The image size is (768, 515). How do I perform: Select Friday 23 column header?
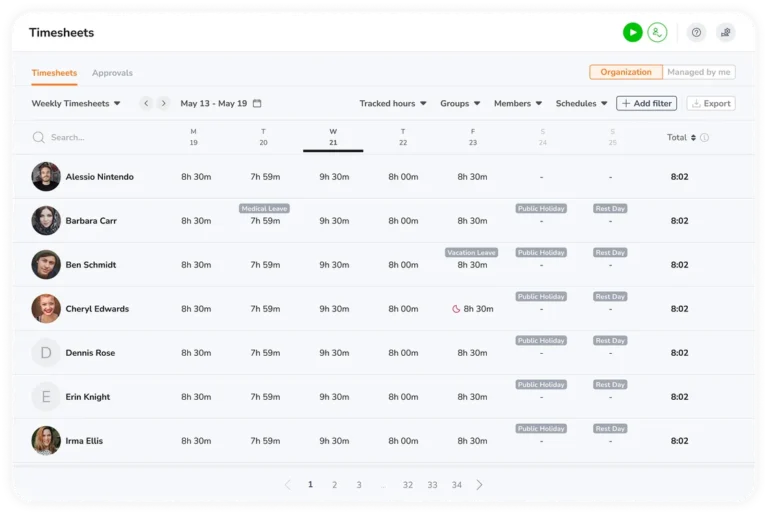(x=473, y=137)
